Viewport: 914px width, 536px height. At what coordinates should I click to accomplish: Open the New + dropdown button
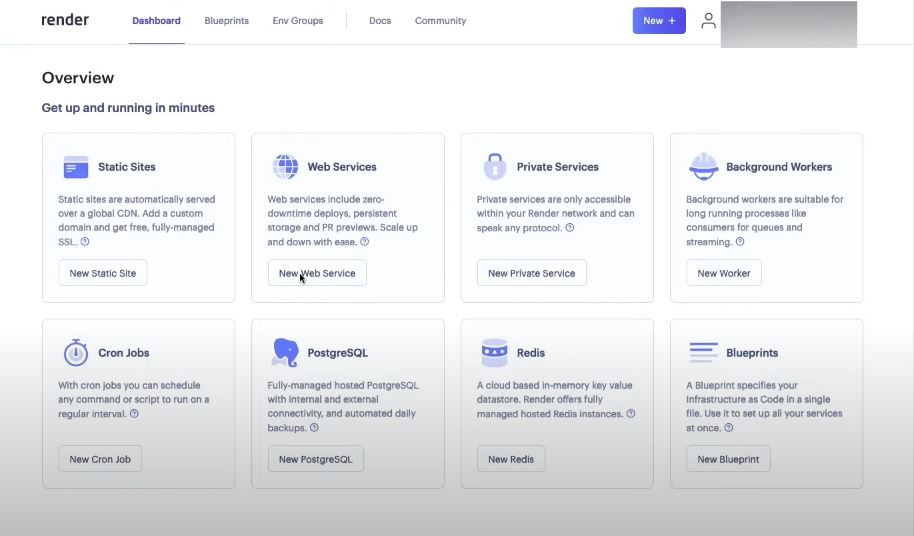tap(659, 20)
